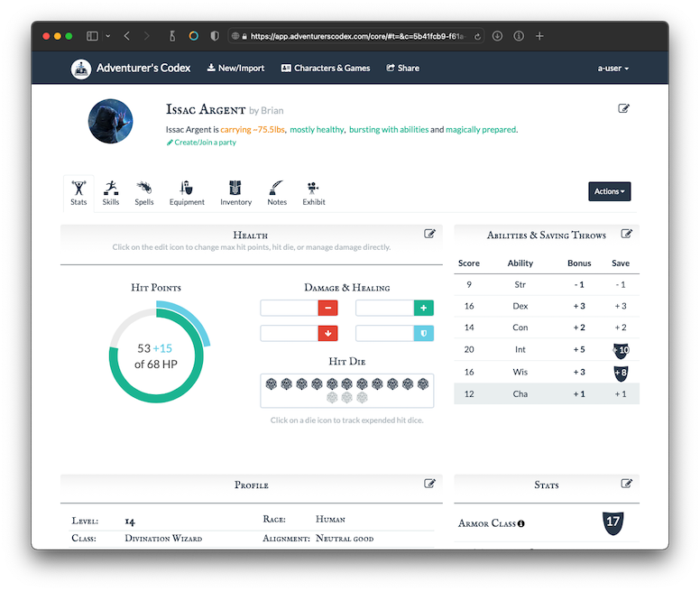Open the Actions dropdown
Image resolution: width=700 pixels, height=591 pixels.
[609, 191]
